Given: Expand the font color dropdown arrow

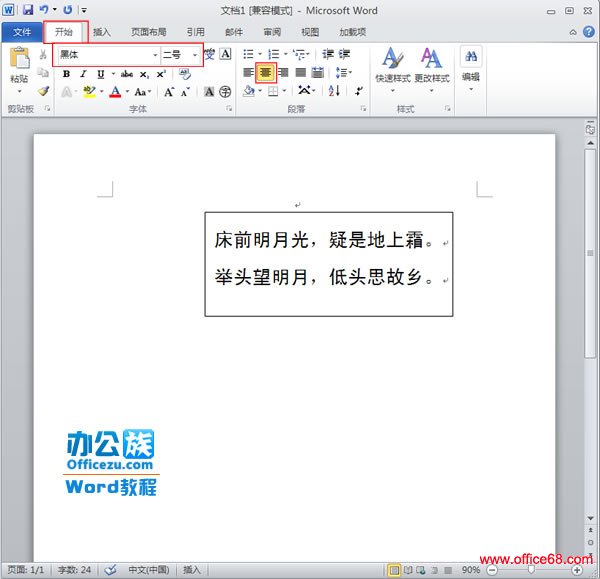Looking at the screenshot, I should pos(127,91).
